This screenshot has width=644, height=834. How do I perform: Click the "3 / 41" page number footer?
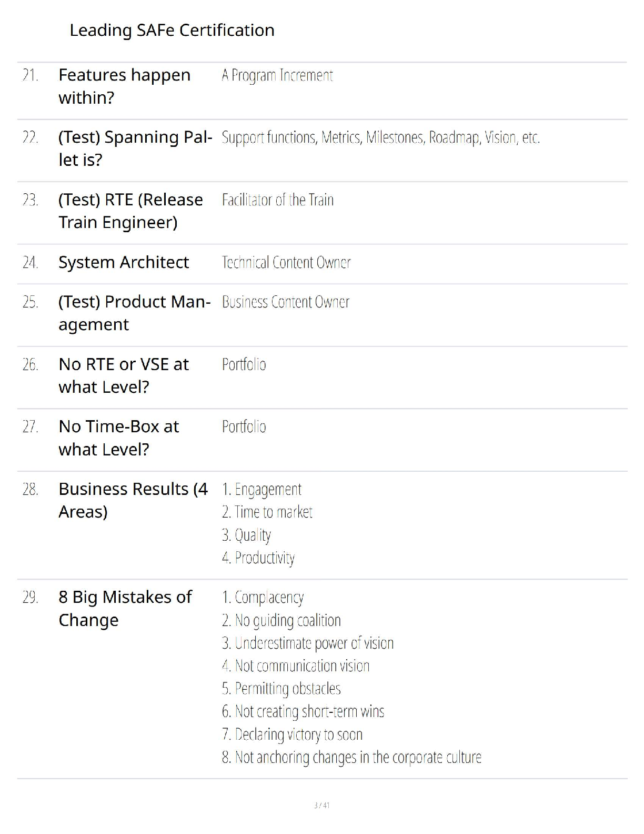tap(321, 805)
